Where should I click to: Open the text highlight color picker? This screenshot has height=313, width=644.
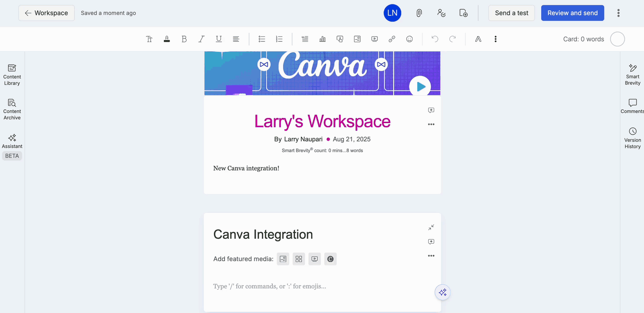166,39
